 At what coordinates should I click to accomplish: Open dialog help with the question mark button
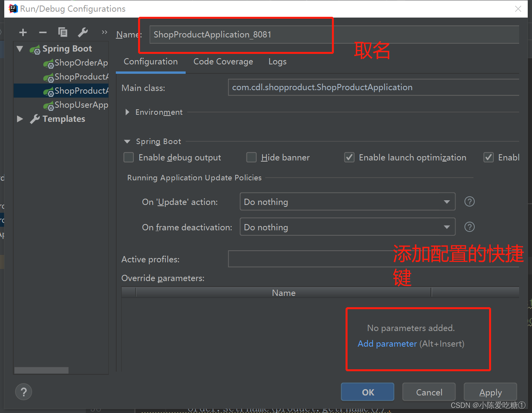click(x=24, y=392)
